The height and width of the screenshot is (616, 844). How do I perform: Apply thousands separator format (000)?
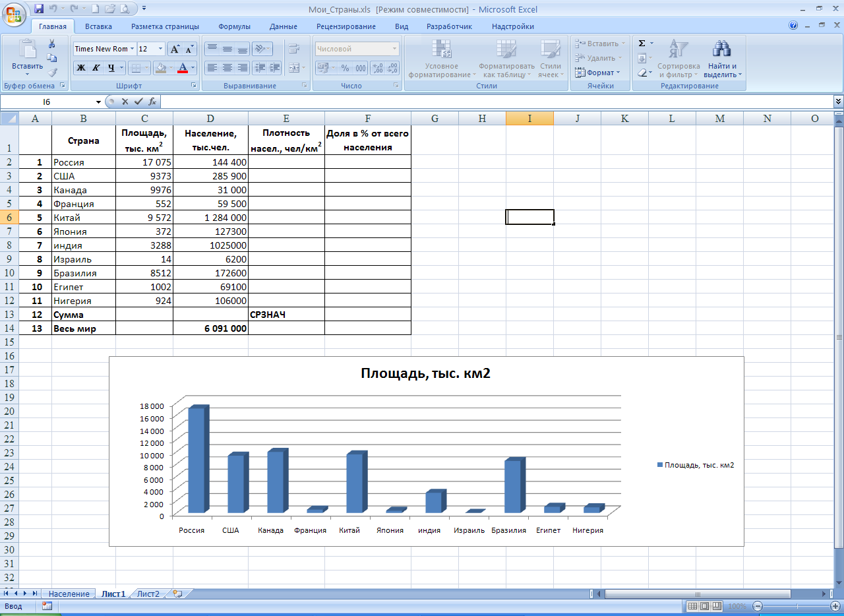pyautogui.click(x=361, y=67)
